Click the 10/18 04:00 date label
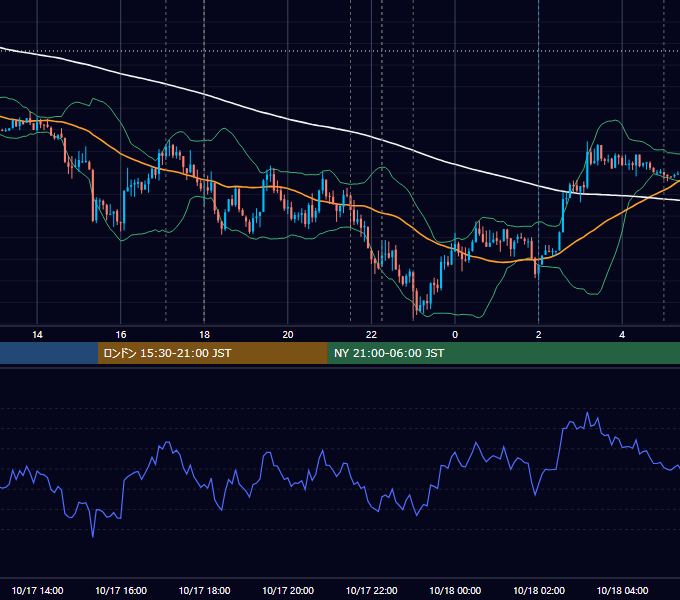This screenshot has height=600, width=680. pos(622,590)
